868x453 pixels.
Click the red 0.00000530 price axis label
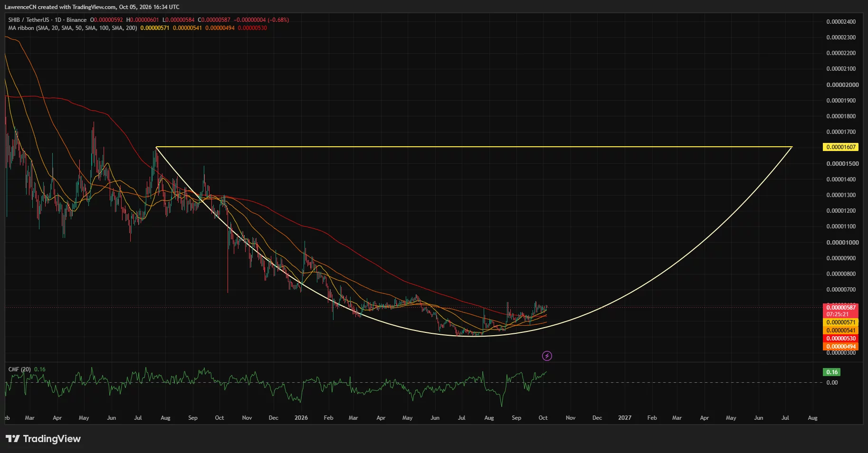(x=840, y=339)
